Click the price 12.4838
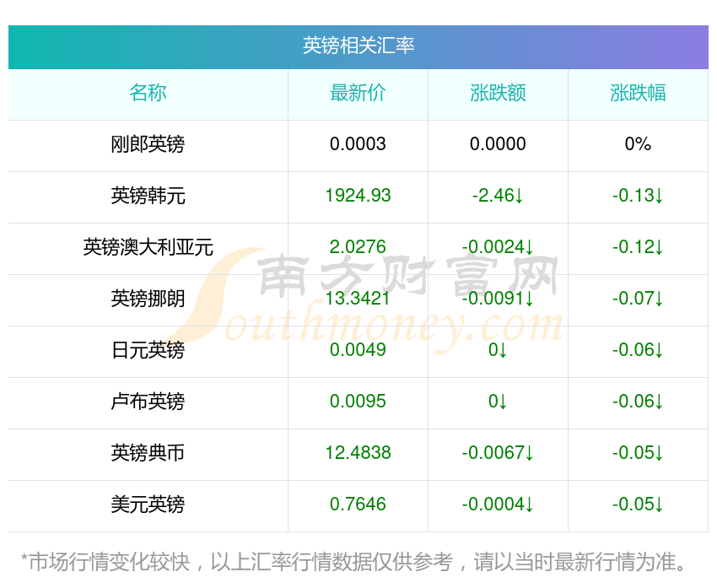 tap(358, 453)
